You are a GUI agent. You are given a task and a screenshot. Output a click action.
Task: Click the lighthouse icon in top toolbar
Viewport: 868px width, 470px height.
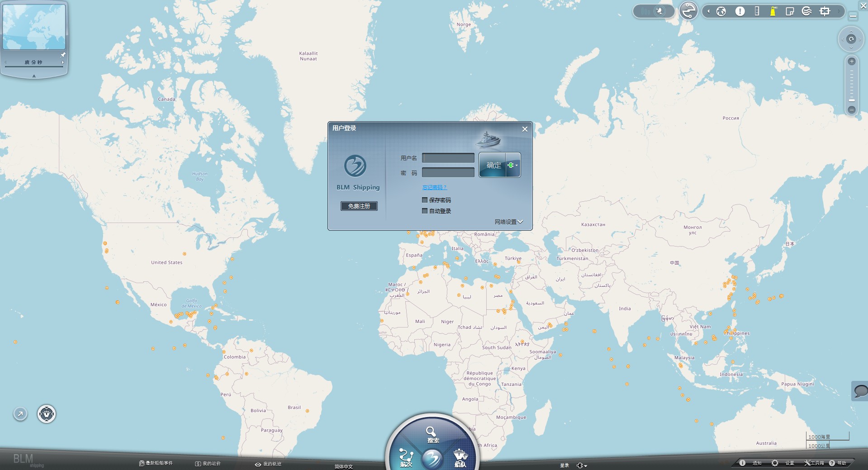coord(773,11)
